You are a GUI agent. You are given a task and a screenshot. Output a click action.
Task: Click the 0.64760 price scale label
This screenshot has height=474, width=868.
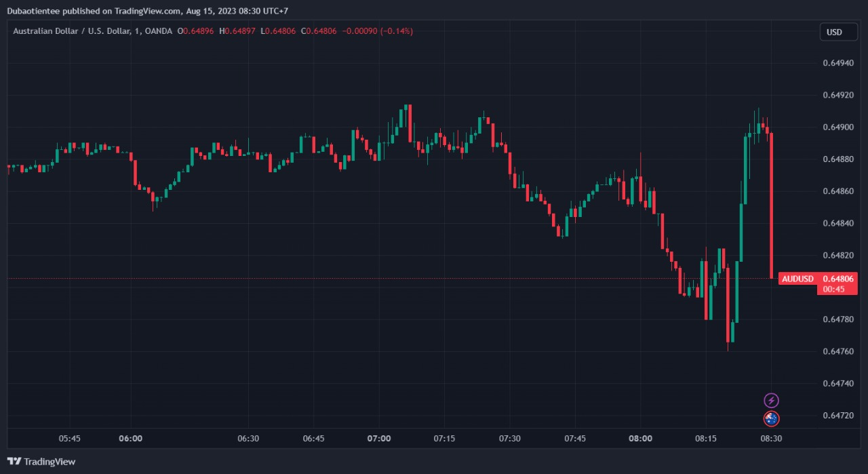(837, 351)
